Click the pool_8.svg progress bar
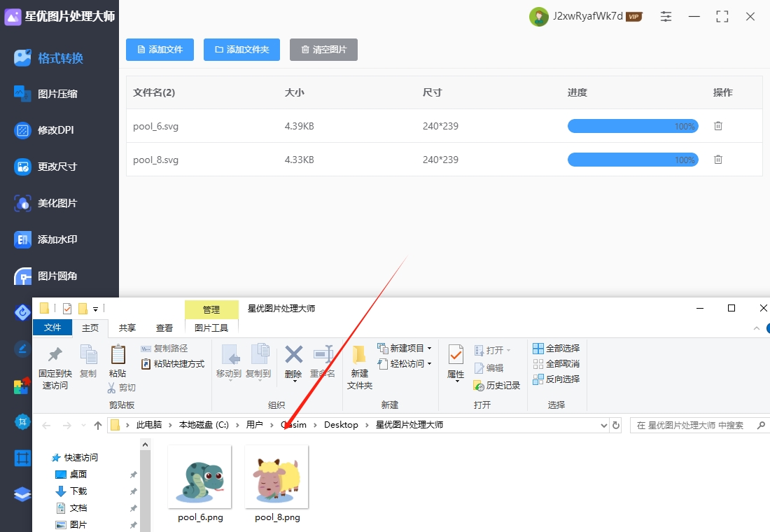 pyautogui.click(x=633, y=159)
